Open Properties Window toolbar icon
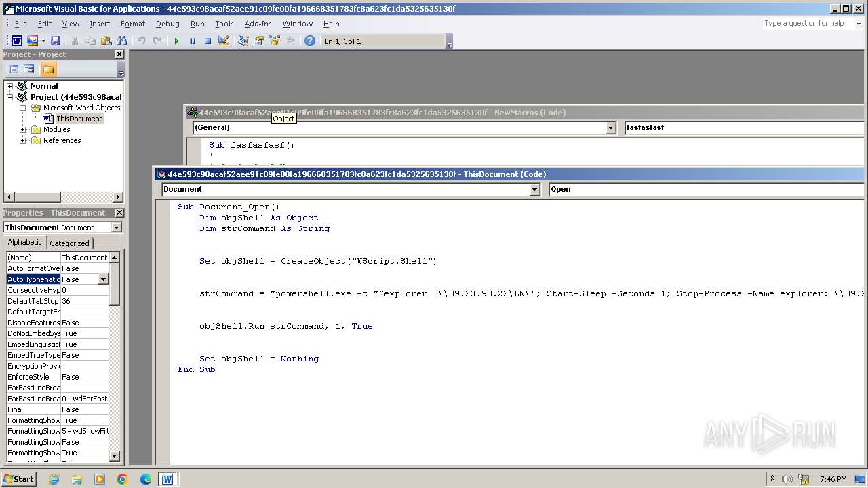868x488 pixels. (259, 41)
